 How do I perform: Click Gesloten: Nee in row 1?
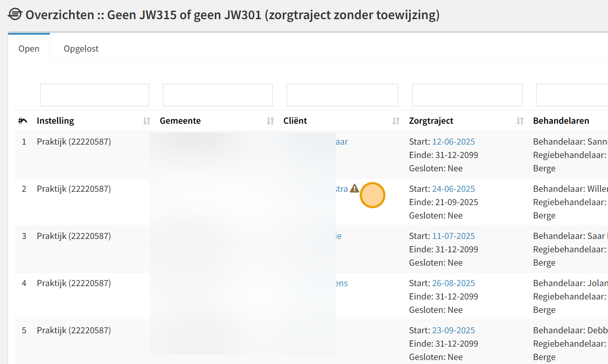pyautogui.click(x=436, y=169)
